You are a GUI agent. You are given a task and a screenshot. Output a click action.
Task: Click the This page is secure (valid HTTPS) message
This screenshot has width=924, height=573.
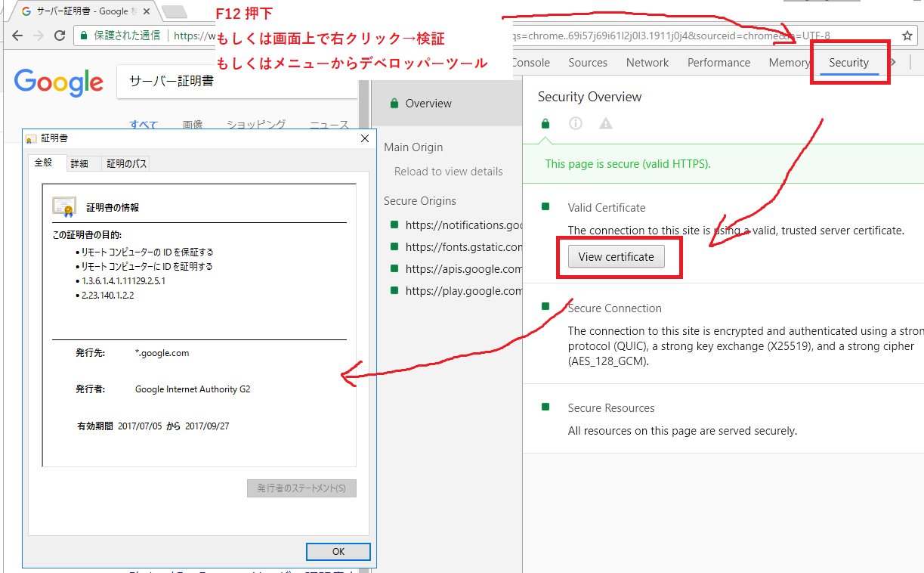[628, 164]
